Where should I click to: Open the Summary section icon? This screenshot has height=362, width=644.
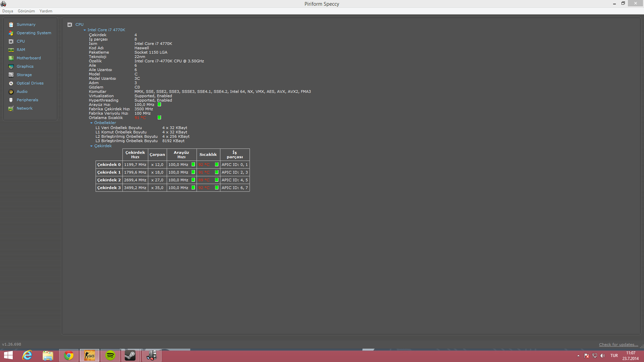[x=11, y=25]
